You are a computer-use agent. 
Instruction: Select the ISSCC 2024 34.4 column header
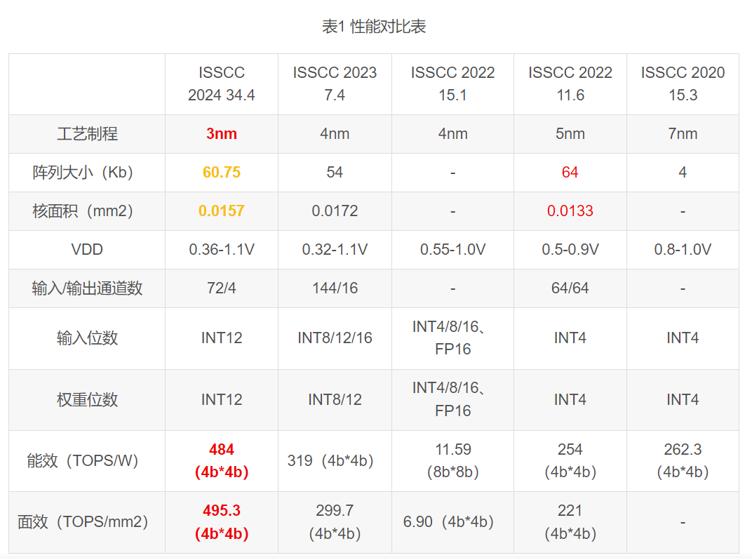point(221,84)
